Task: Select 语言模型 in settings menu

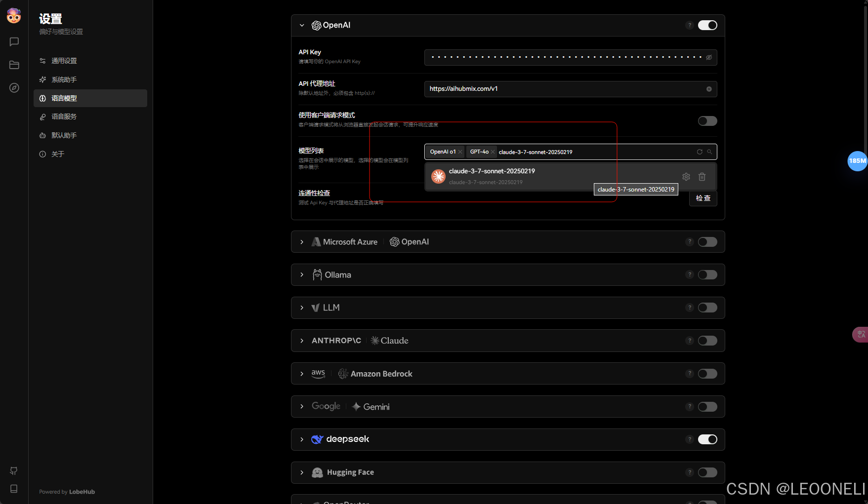Action: [x=90, y=98]
